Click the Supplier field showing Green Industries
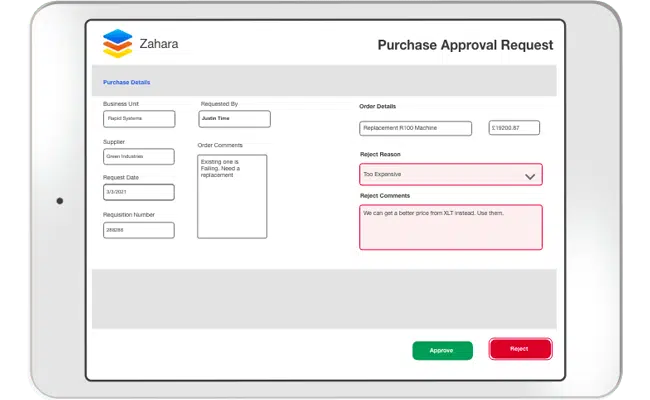 pos(139,156)
